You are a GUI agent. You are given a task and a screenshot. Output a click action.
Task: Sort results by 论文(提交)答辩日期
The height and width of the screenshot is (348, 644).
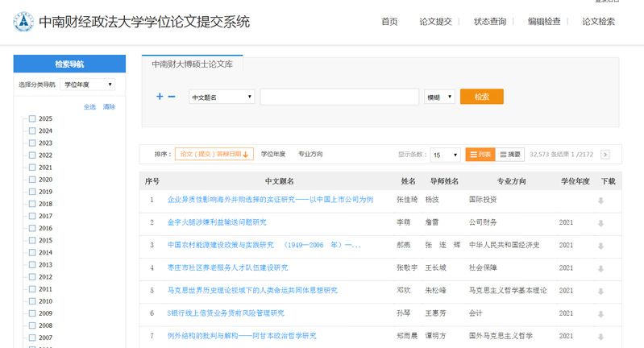click(x=214, y=155)
